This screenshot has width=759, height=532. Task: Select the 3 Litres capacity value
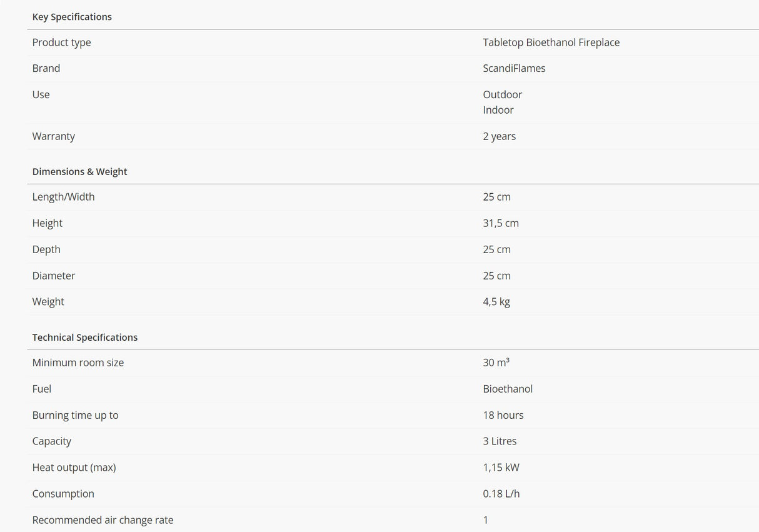[x=500, y=441]
